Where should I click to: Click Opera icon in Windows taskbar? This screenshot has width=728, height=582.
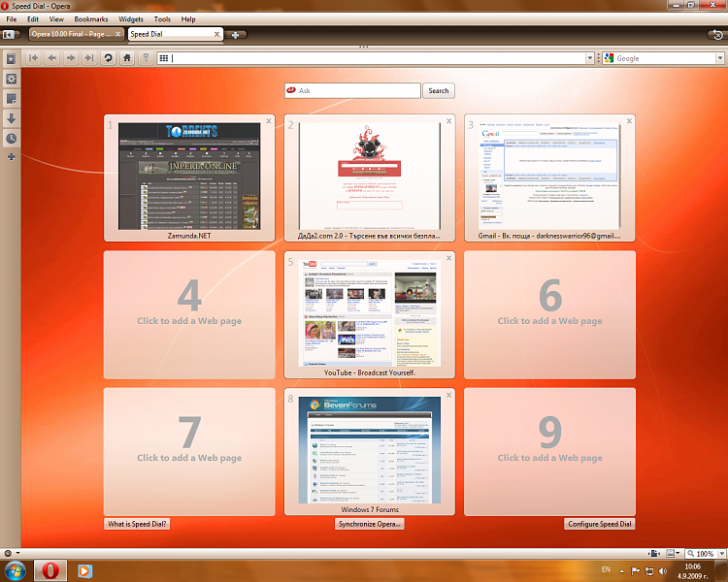click(50, 571)
